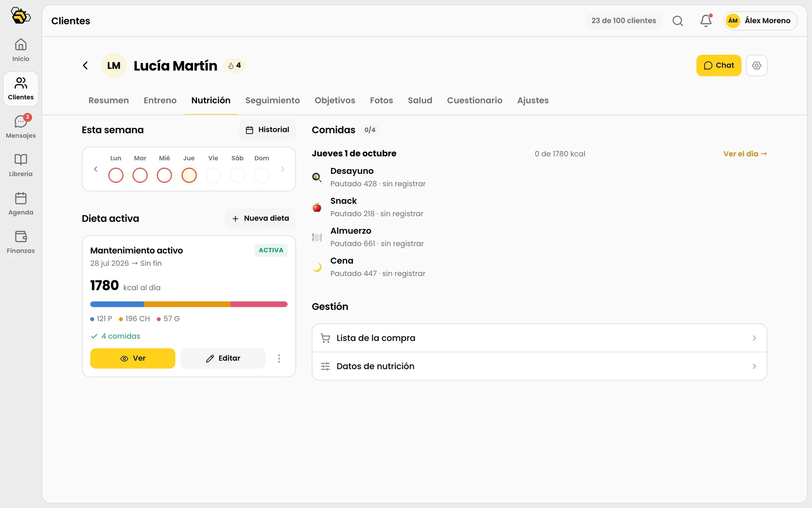
Task: Click the Desayuno meal icon
Action: tap(317, 177)
